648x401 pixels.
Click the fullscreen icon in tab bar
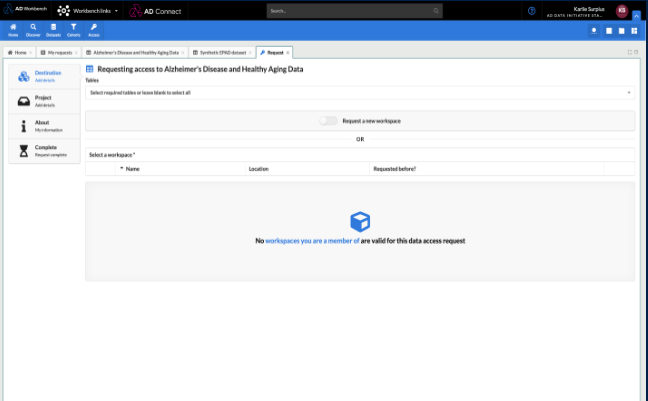[630, 52]
